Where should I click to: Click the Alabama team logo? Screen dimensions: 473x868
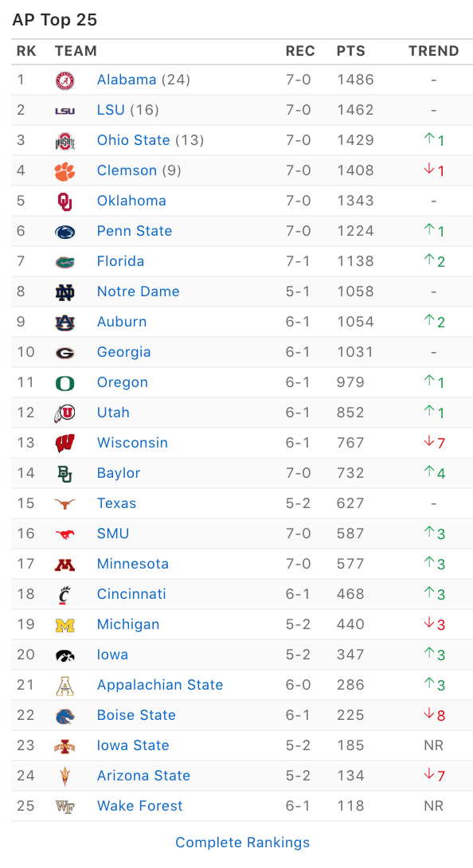pyautogui.click(x=64, y=80)
